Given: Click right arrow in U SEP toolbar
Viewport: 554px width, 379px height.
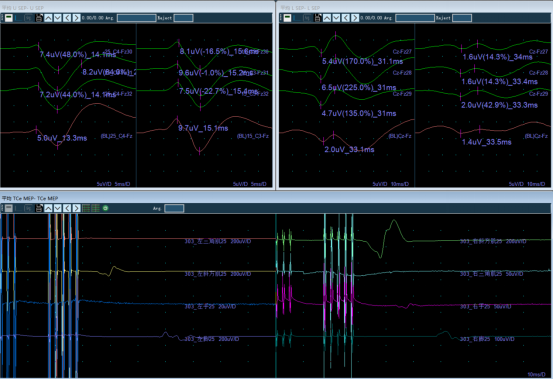Looking at the screenshot, I should [x=76, y=18].
